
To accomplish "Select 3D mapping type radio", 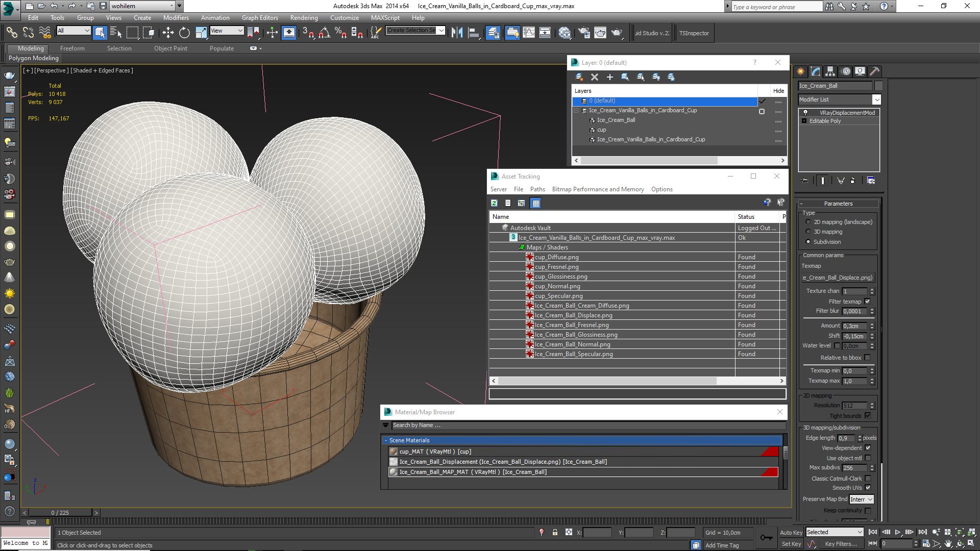I will (x=808, y=232).
